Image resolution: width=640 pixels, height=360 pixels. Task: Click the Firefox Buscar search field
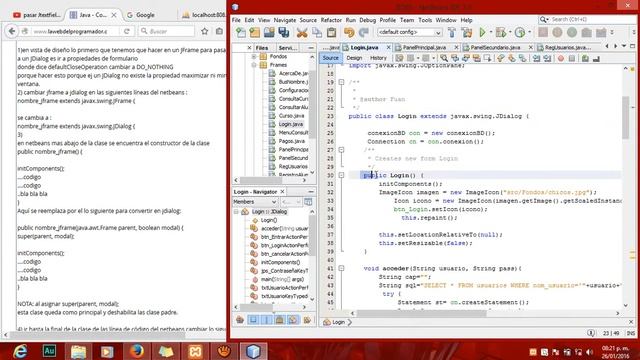[167, 31]
